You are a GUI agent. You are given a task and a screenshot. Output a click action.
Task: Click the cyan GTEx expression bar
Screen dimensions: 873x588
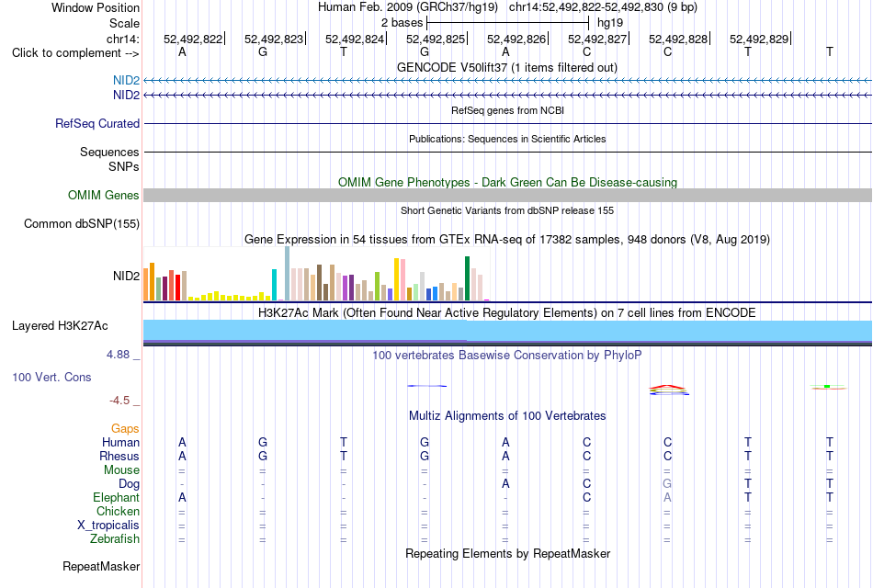pyautogui.click(x=274, y=285)
